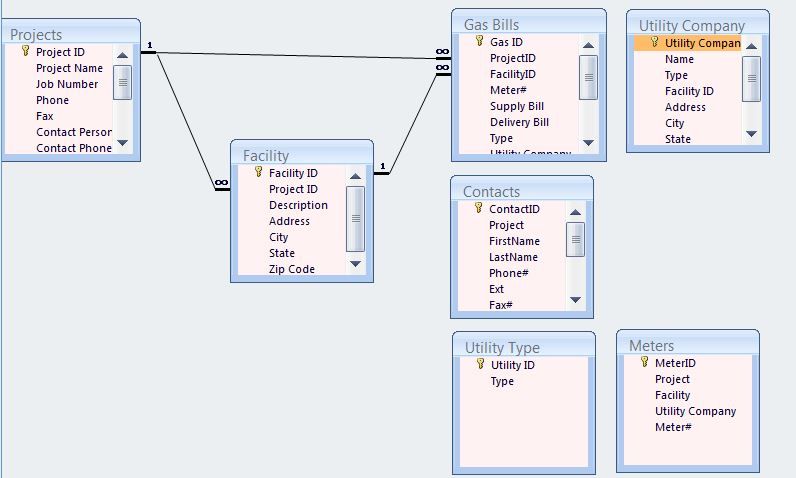Select the Gas Bills table title bar
Viewport: 796px width, 478px height.
(x=528, y=24)
